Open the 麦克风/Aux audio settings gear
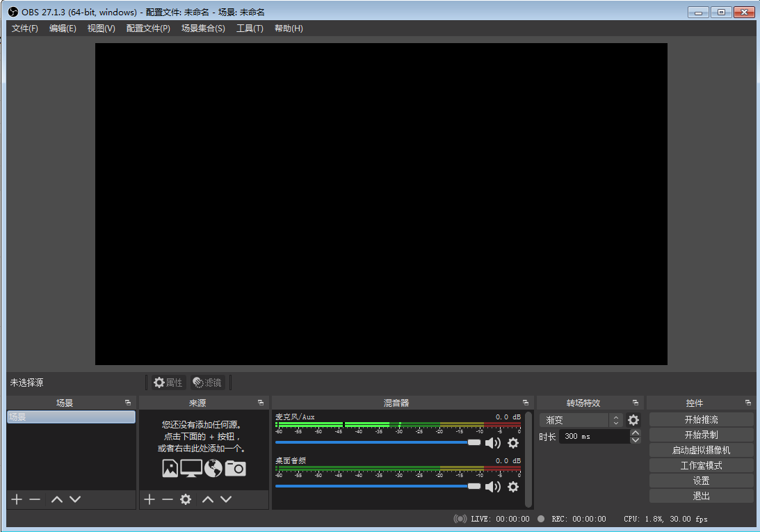 tap(513, 443)
